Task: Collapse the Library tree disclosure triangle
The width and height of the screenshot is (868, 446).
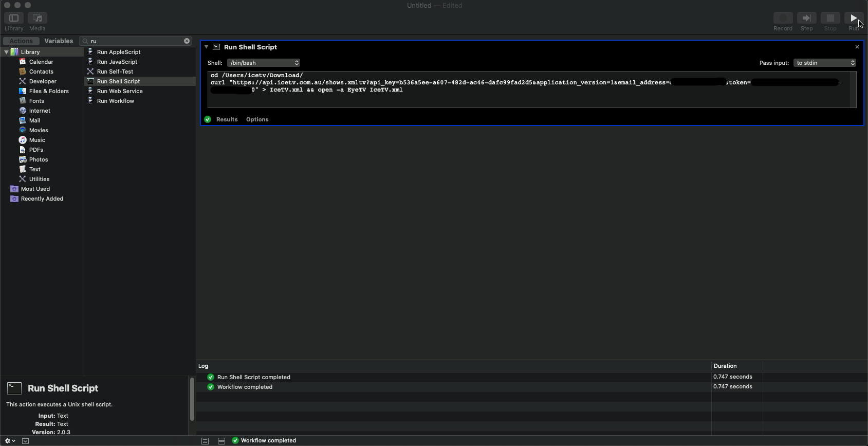Action: (6, 52)
